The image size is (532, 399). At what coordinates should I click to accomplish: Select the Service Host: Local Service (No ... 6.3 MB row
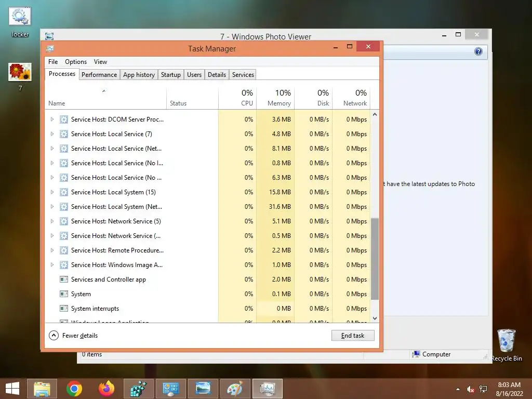[x=208, y=178]
